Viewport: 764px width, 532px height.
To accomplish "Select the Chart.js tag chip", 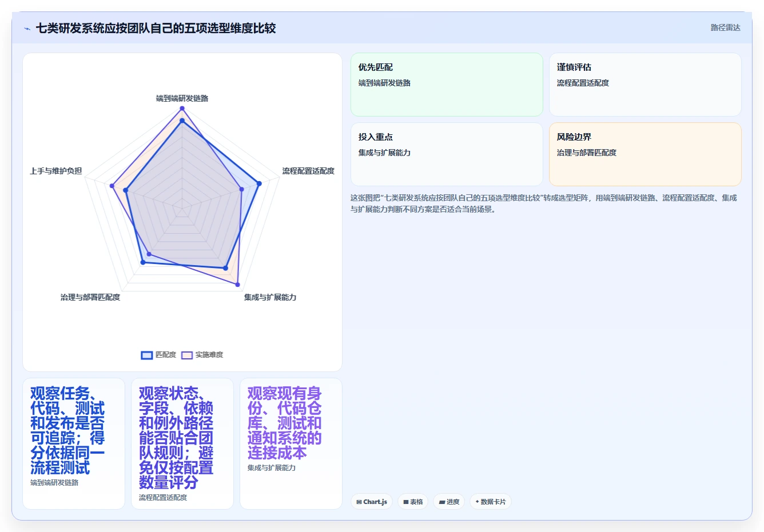I will click(x=372, y=502).
